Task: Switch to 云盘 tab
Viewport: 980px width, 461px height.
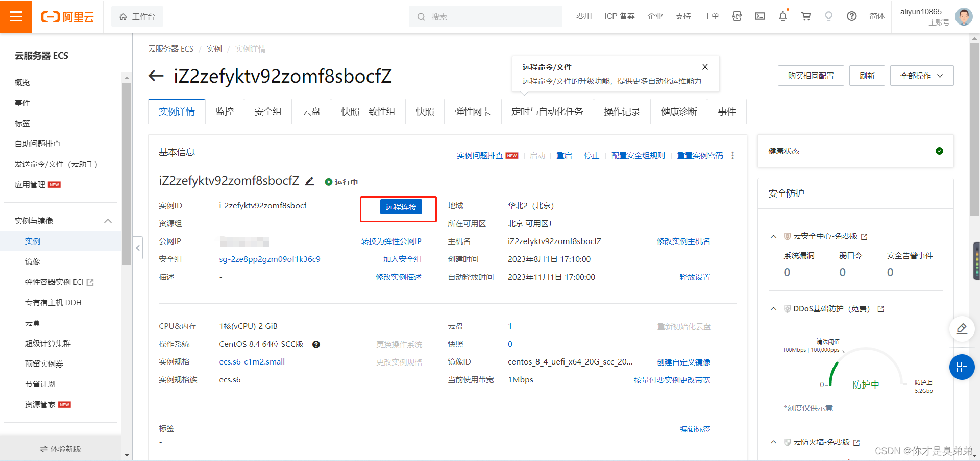Action: pyautogui.click(x=311, y=112)
